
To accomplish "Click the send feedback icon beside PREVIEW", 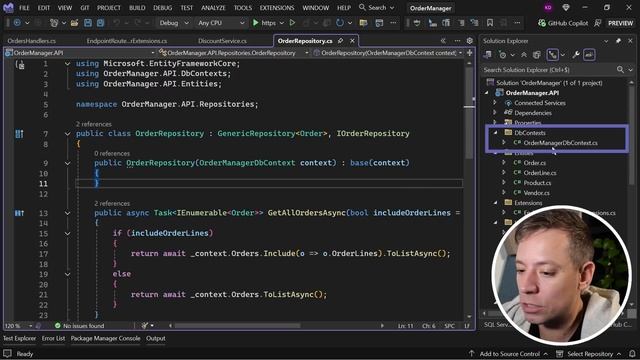I will [598, 23].
